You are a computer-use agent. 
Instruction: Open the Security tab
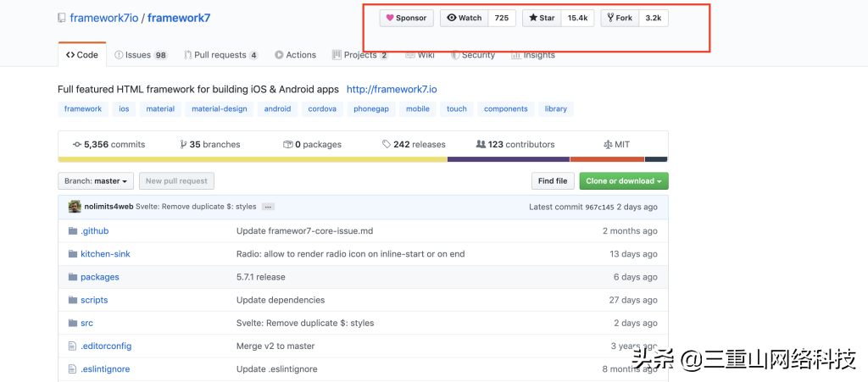pos(473,55)
